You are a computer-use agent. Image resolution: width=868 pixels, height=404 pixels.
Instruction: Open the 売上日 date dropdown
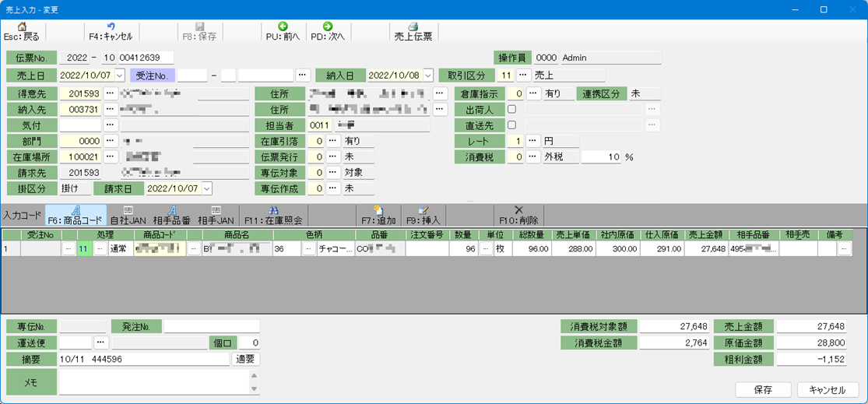click(x=119, y=76)
